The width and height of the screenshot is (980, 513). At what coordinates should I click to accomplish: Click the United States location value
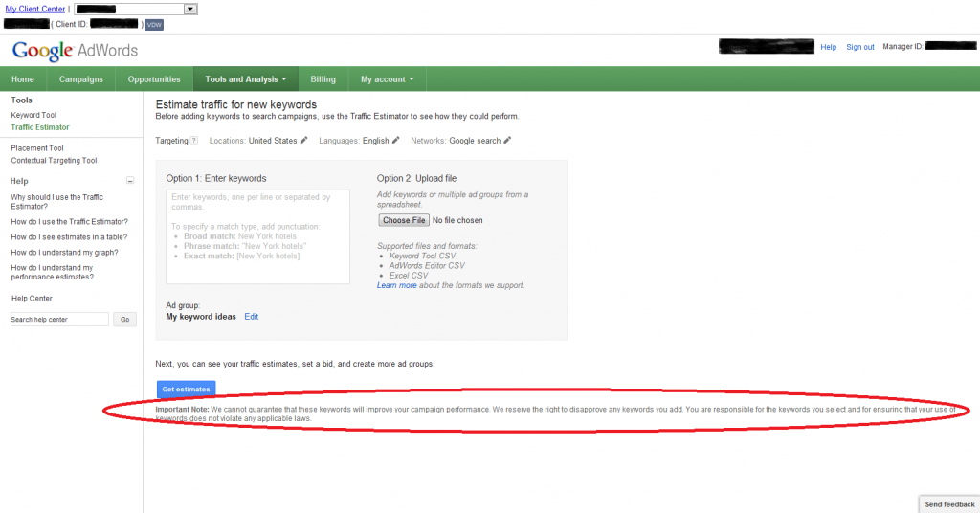click(x=273, y=141)
